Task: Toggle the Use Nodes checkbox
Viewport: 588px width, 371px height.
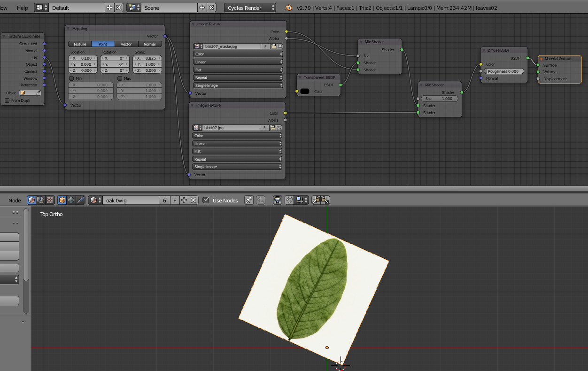Action: [206, 200]
